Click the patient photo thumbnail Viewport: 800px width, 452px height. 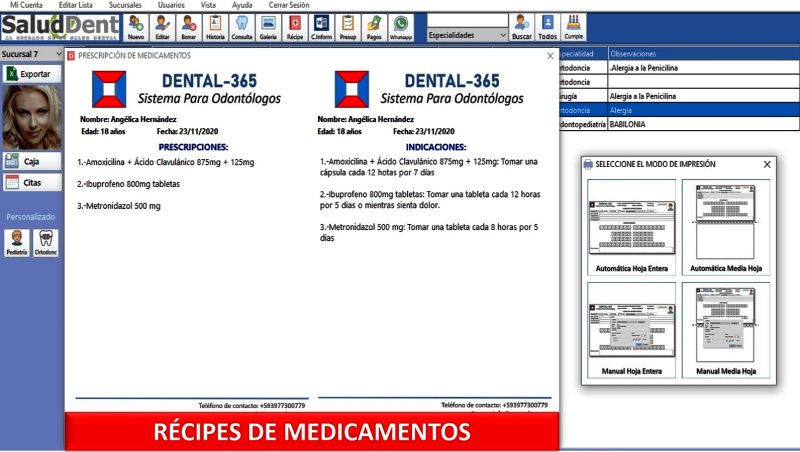[32, 117]
